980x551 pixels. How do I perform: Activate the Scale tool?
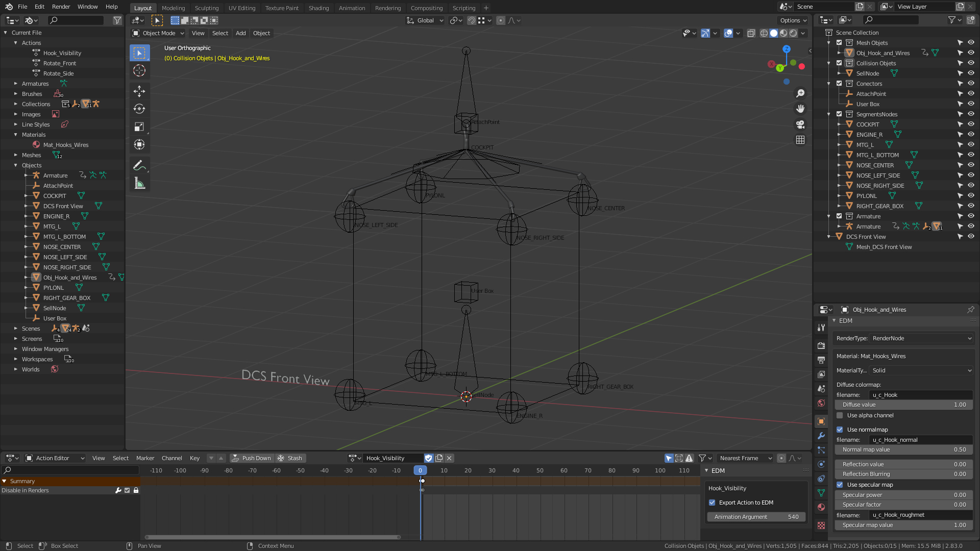pyautogui.click(x=139, y=127)
